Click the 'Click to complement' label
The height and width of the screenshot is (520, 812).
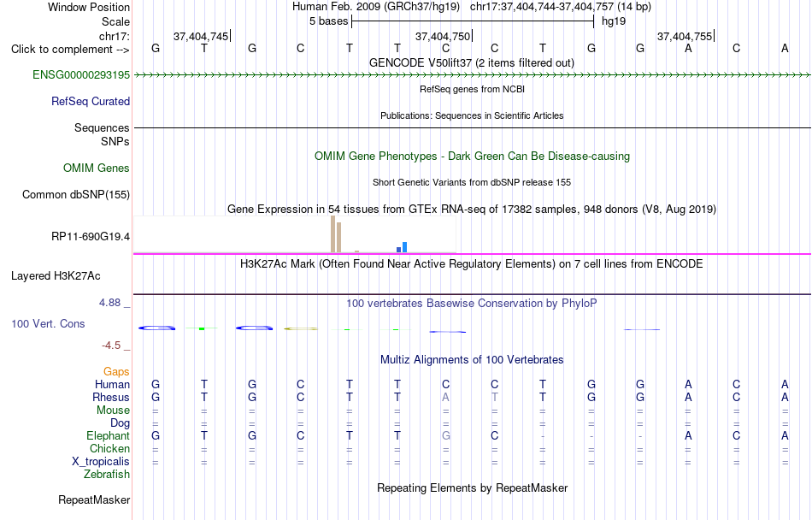[70, 50]
